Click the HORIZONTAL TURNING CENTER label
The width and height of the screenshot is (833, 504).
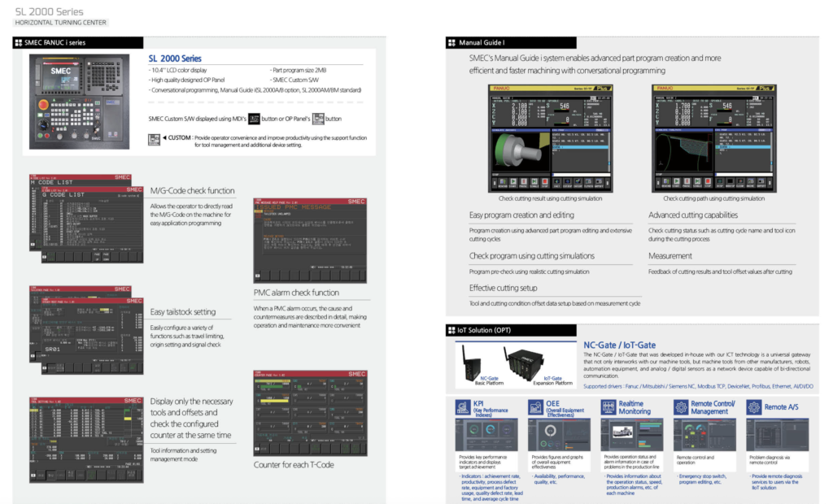60,23
